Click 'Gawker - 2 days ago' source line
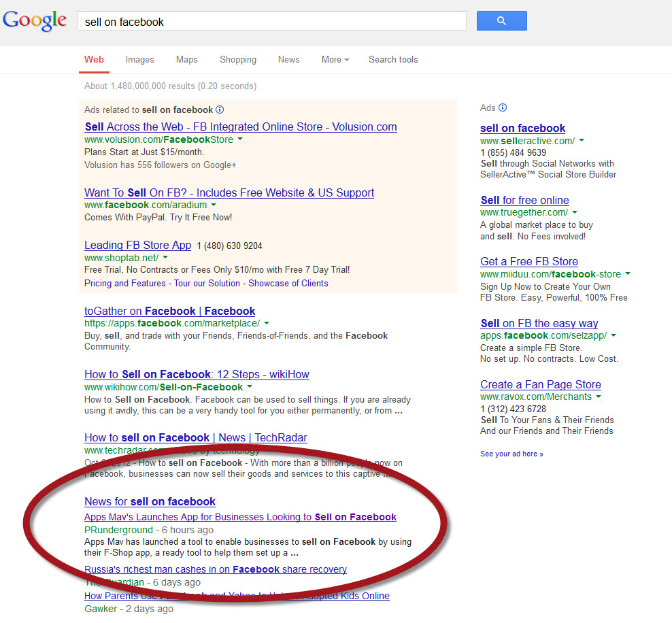The image size is (672, 623). [129, 609]
